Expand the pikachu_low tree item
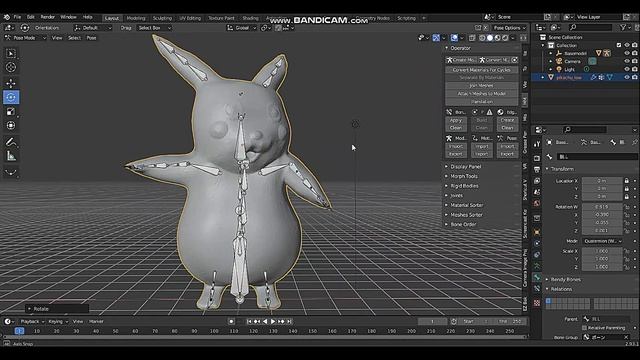640x360 pixels. click(543, 77)
